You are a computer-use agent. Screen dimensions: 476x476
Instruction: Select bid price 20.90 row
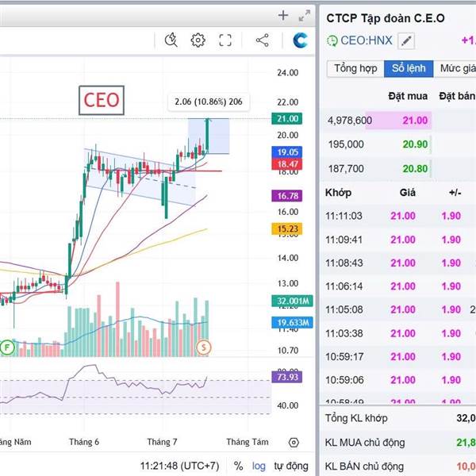point(415,144)
